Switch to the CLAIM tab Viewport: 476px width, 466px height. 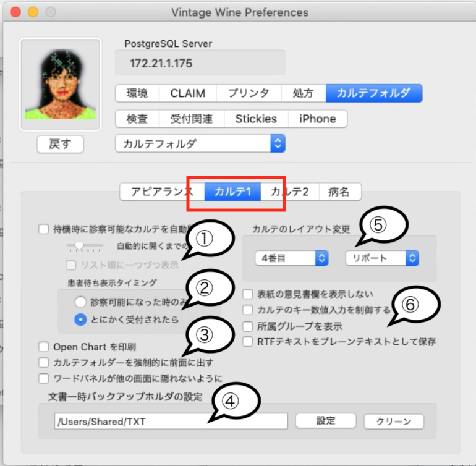tap(187, 93)
